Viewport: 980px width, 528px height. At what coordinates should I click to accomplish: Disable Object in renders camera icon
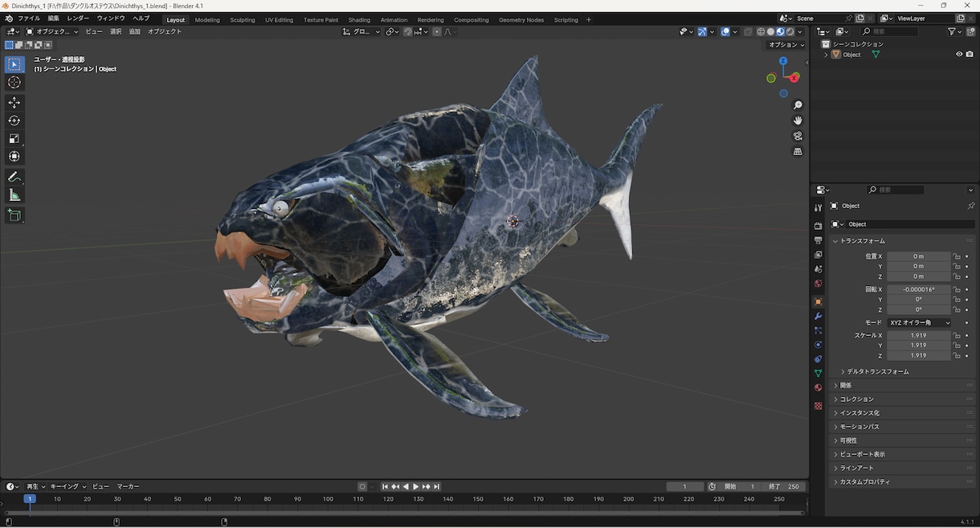[x=970, y=55]
